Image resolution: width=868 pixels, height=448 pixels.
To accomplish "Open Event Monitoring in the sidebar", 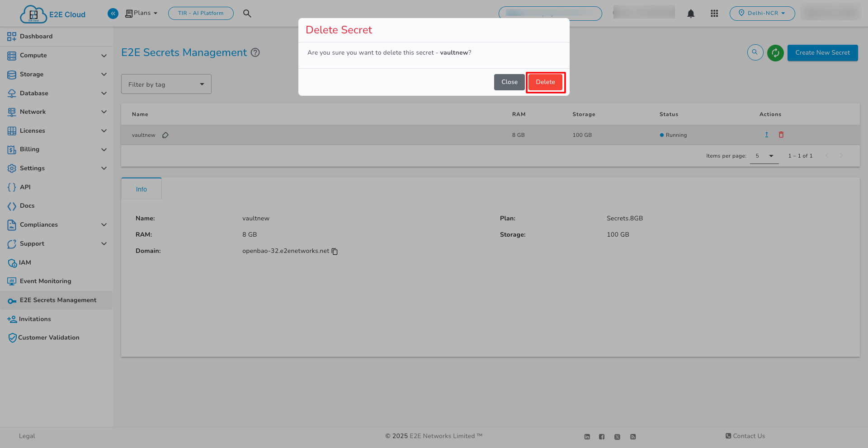I will click(57, 281).
